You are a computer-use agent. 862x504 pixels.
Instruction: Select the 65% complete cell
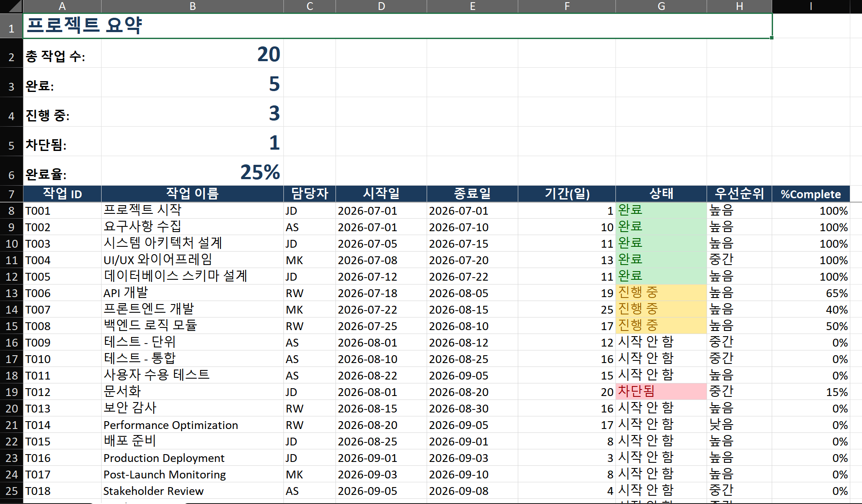(811, 293)
